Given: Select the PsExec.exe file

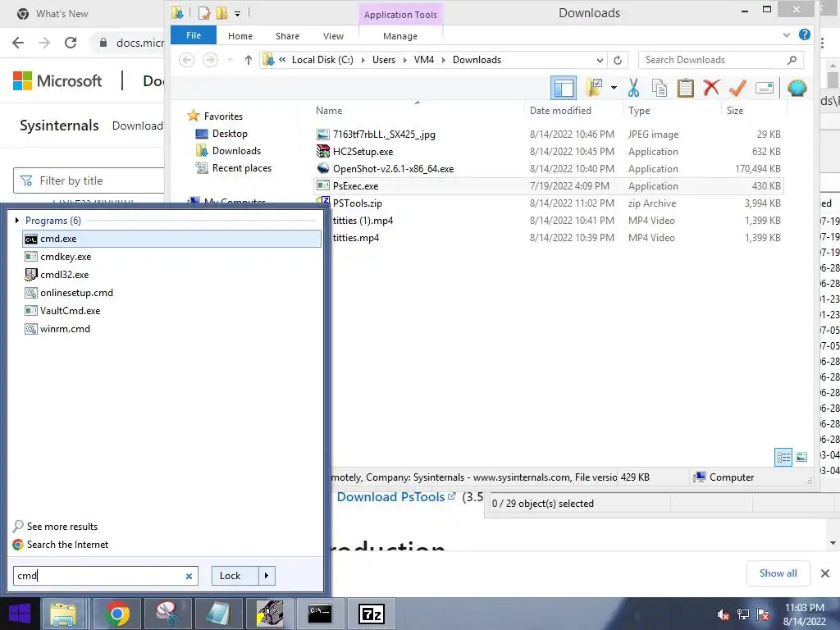Looking at the screenshot, I should (549, 186).
